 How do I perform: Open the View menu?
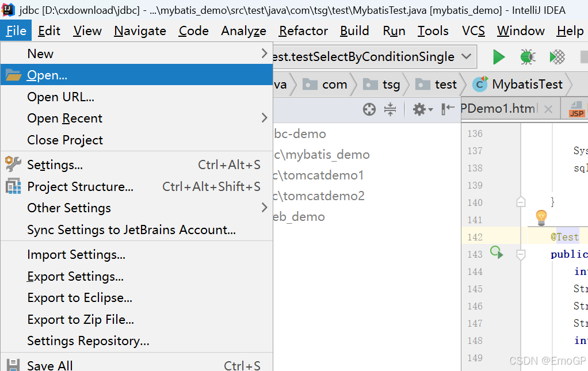87,30
